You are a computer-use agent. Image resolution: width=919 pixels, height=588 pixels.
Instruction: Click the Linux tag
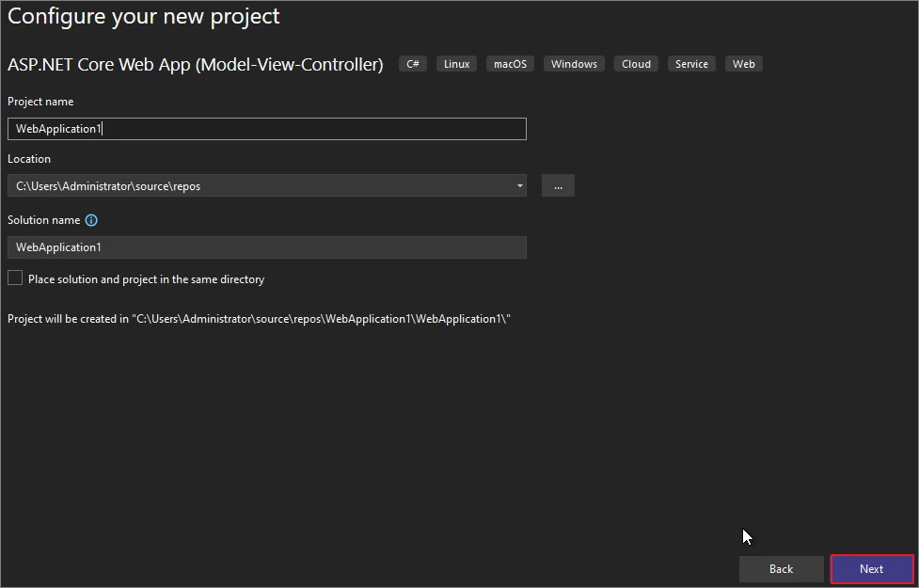pyautogui.click(x=456, y=64)
